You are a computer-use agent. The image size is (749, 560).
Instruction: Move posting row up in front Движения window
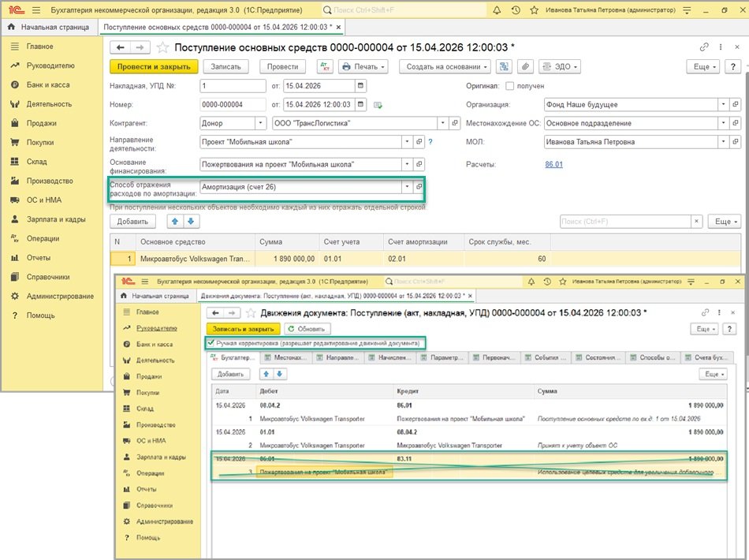266,374
